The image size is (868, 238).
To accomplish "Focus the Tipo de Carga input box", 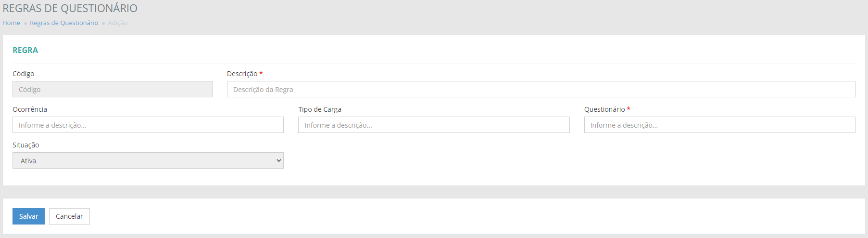I will (433, 125).
